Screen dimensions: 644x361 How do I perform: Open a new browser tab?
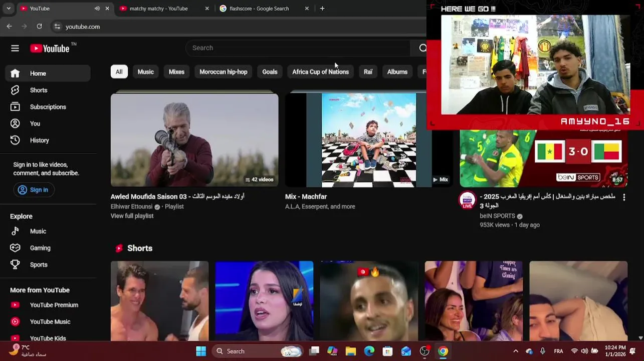[x=322, y=9]
